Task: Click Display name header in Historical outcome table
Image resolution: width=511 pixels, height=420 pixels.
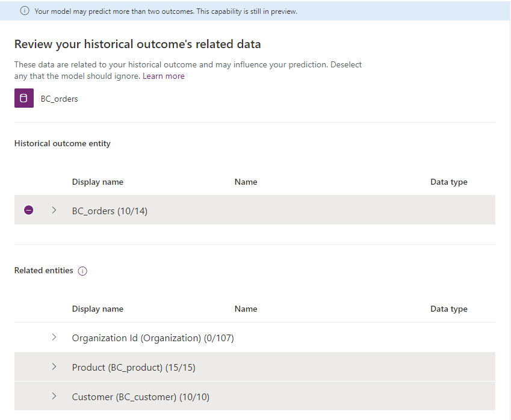Action: click(98, 182)
